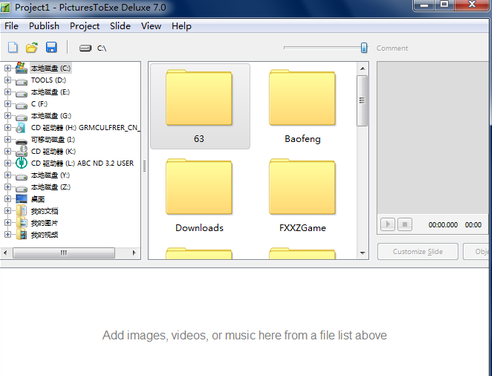Save project with the floppy disk icon
Image resolution: width=492 pixels, height=376 pixels.
(x=51, y=48)
